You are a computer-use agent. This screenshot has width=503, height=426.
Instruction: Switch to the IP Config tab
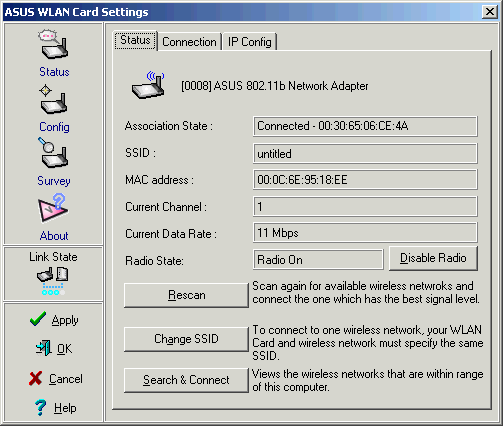click(249, 42)
